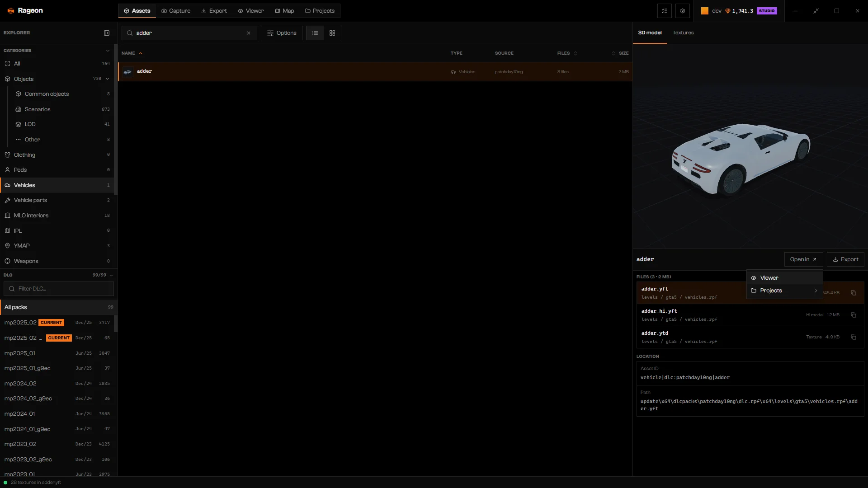Collapse the Objects category chevron
Viewport: 868px width, 488px height.
coord(108,79)
